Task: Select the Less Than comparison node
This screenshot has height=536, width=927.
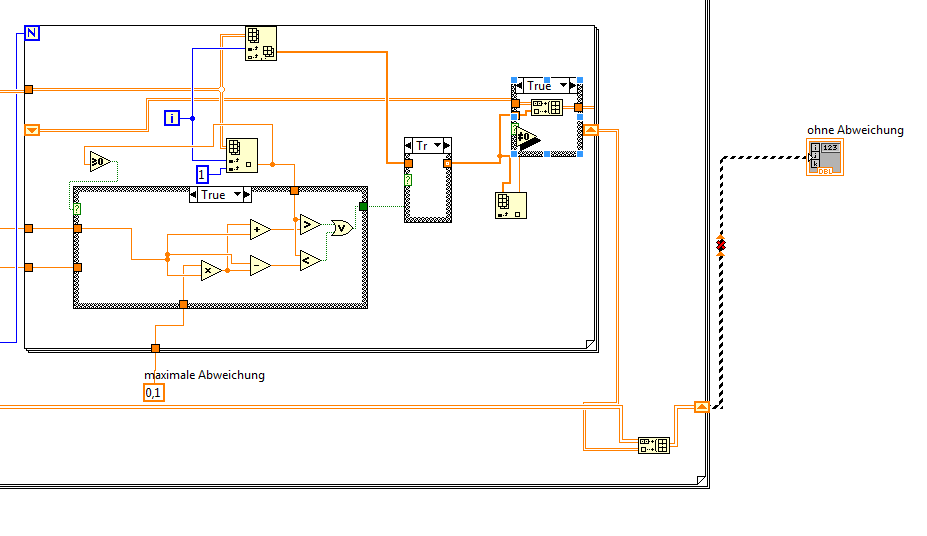Action: pos(310,261)
